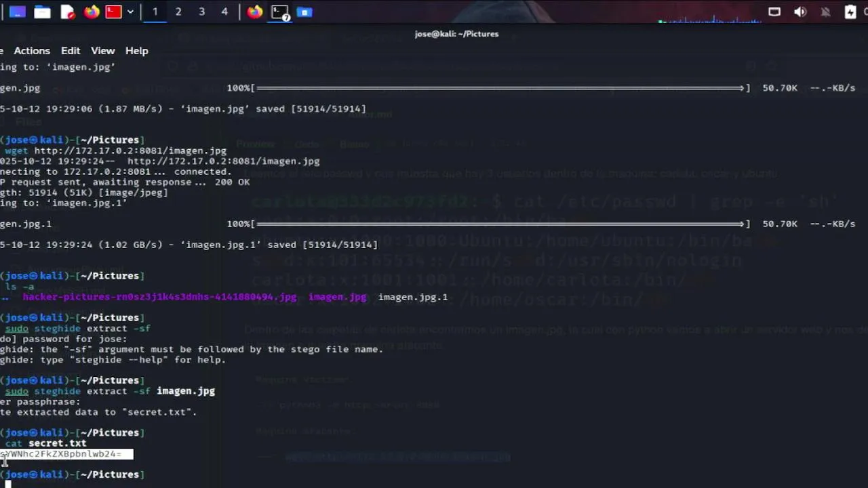This screenshot has height=488, width=868.
Task: Open the Edit menu
Action: pos(71,51)
